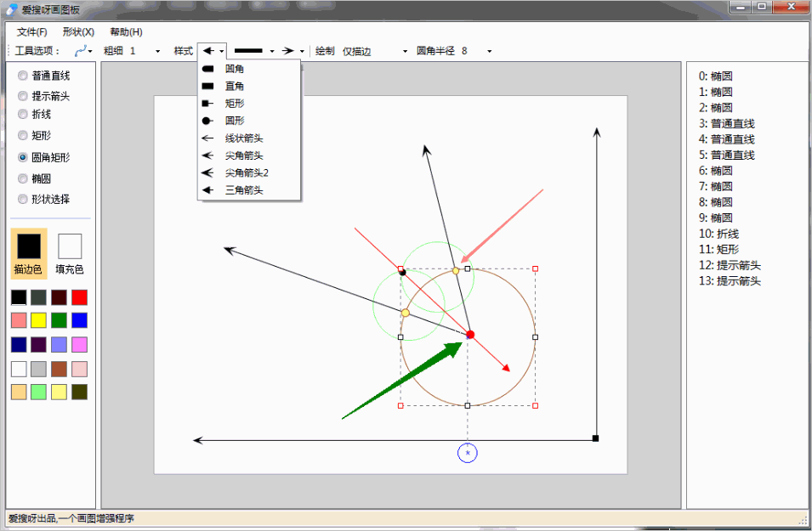Open the 圆角半径 radius dropdown

[490, 51]
